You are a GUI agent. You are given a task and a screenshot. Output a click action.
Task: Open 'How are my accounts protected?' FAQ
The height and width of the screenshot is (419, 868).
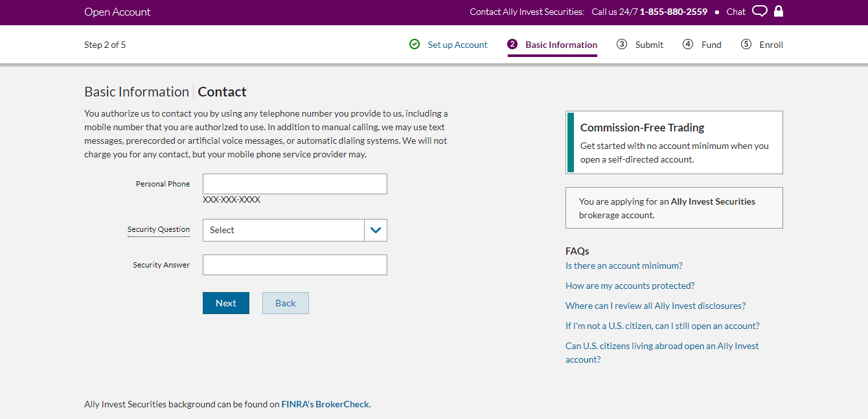(630, 286)
